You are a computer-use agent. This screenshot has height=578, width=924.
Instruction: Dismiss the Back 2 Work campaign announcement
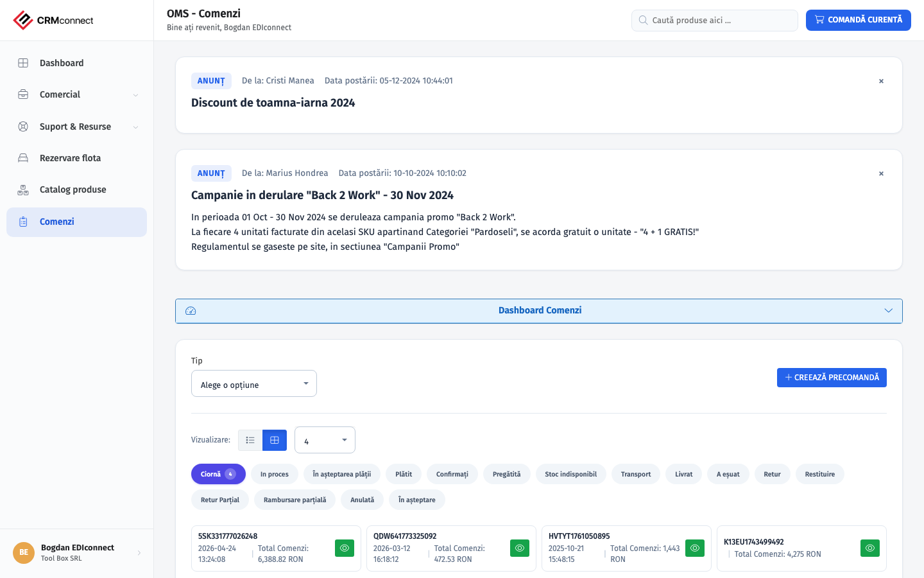click(x=881, y=173)
